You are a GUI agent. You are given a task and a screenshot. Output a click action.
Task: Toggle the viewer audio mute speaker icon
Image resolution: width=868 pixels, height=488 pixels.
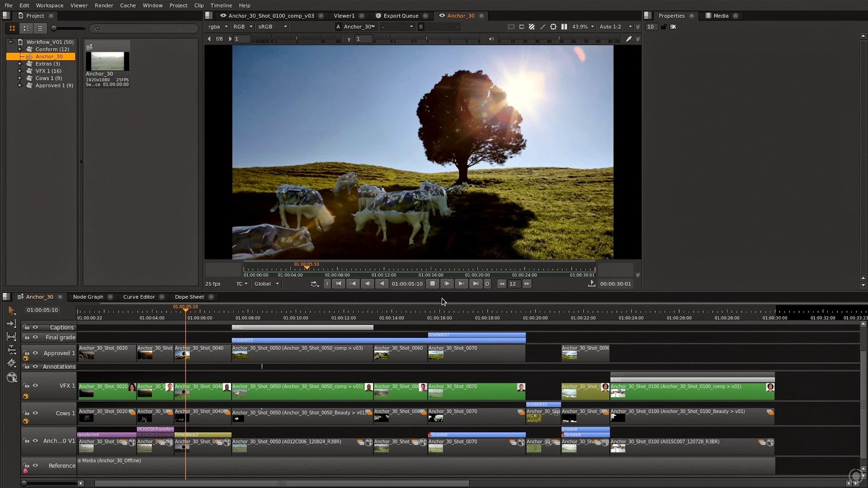coord(492,39)
